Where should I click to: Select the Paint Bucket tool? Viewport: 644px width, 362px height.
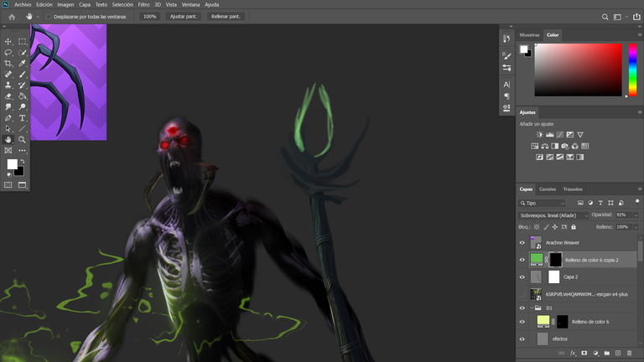(22, 96)
